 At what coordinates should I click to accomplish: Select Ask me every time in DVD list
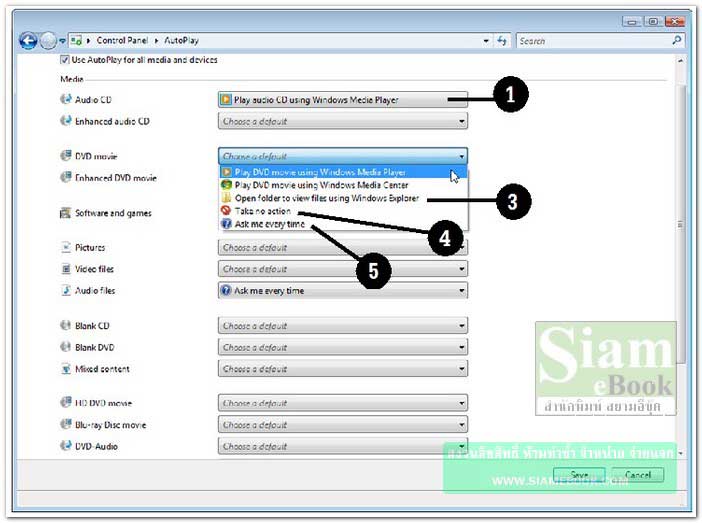pyautogui.click(x=343, y=224)
